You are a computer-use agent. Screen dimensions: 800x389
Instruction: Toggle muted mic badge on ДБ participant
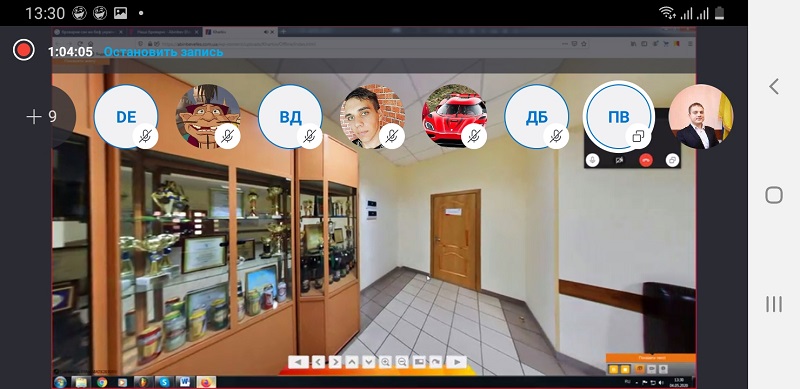tap(556, 136)
